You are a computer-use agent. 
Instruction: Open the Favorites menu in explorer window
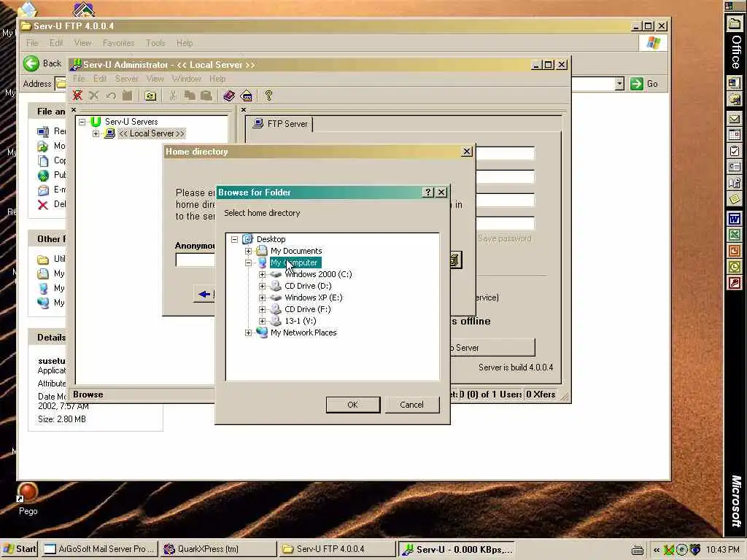coord(119,43)
